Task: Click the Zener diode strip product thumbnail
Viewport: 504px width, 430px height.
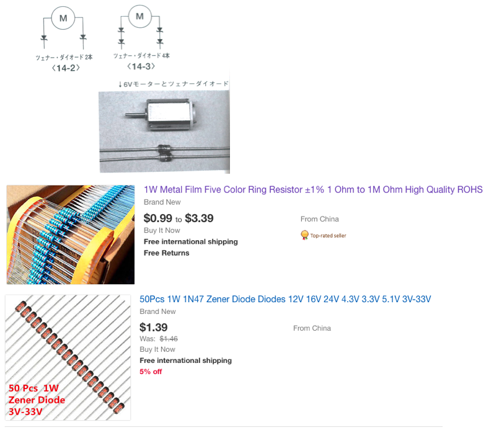Action: click(x=68, y=357)
